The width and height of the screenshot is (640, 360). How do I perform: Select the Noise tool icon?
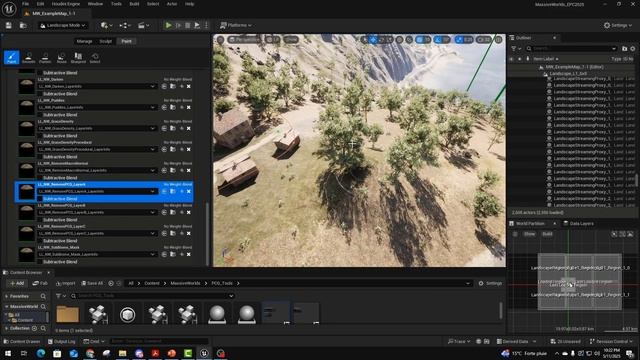tap(61, 57)
